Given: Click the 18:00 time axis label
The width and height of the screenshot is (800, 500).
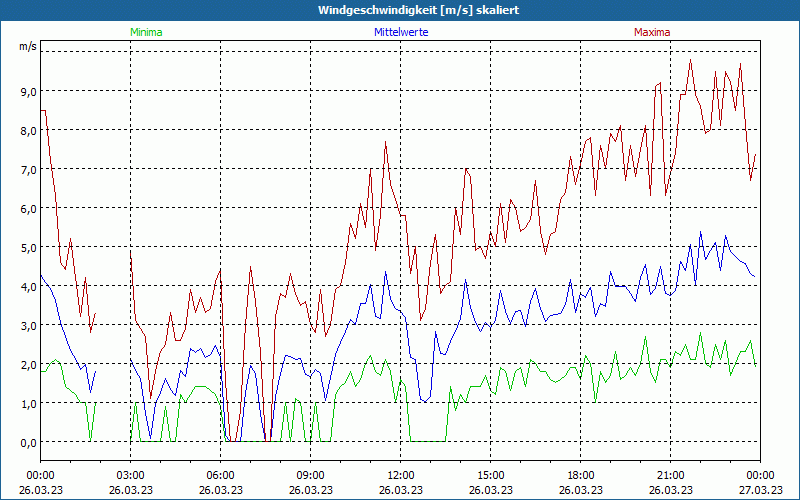Looking at the screenshot, I should click(581, 476).
